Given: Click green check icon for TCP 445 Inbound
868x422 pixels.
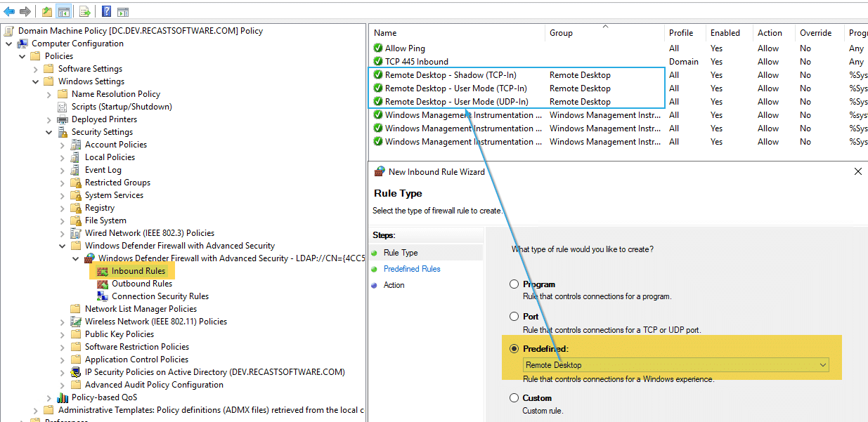Looking at the screenshot, I should pyautogui.click(x=378, y=62).
